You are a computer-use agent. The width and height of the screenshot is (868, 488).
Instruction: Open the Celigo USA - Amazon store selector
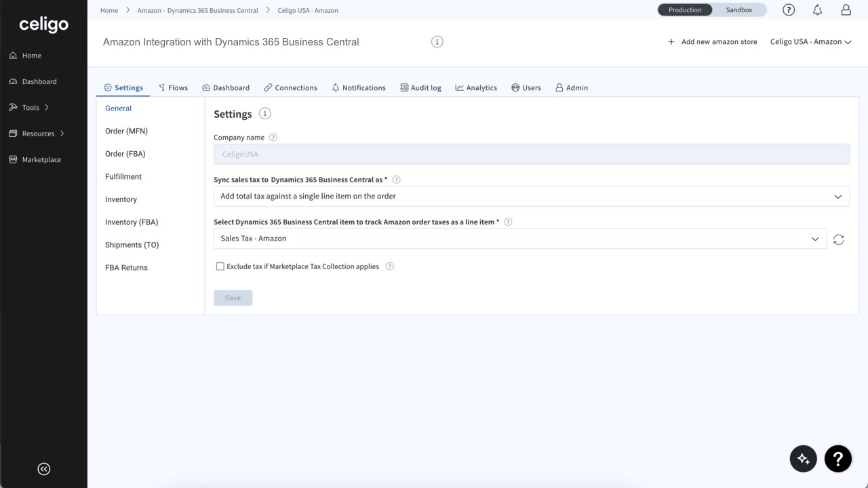pyautogui.click(x=811, y=42)
